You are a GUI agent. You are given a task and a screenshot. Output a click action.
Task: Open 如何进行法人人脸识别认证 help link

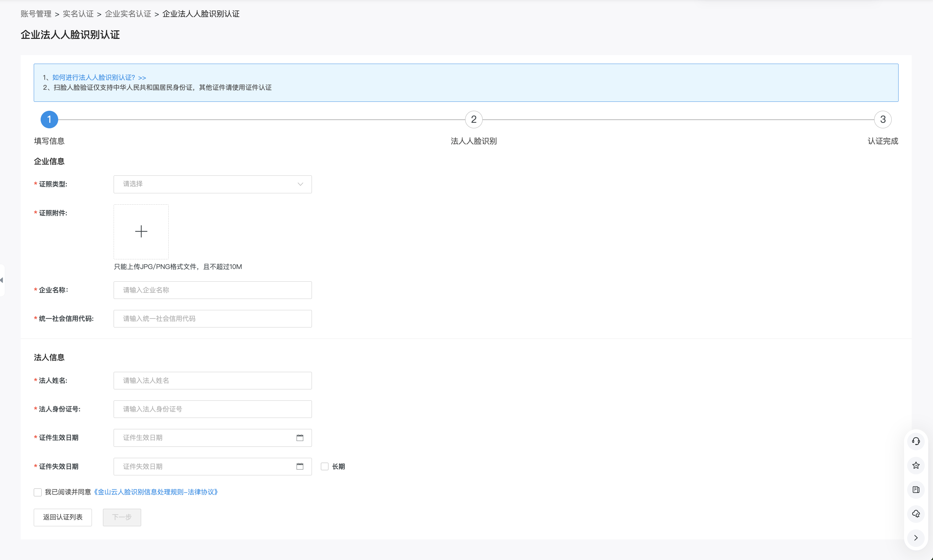[x=99, y=77]
